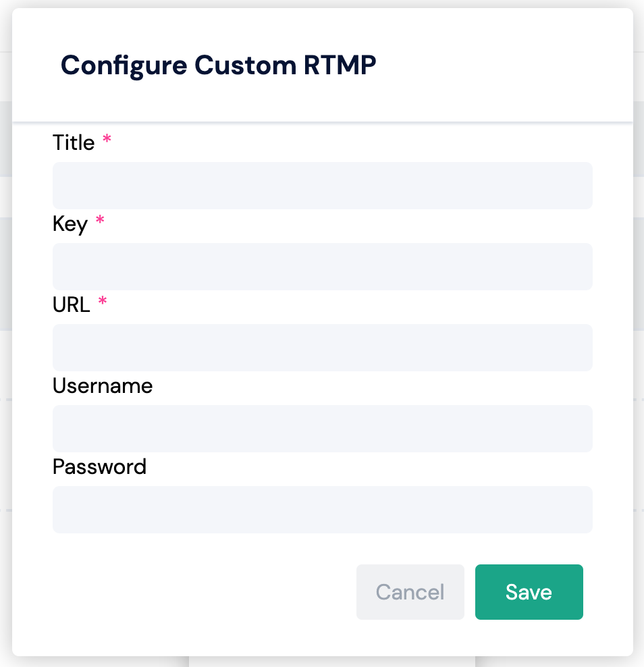
Task: Click the Username label text
Action: (103, 386)
